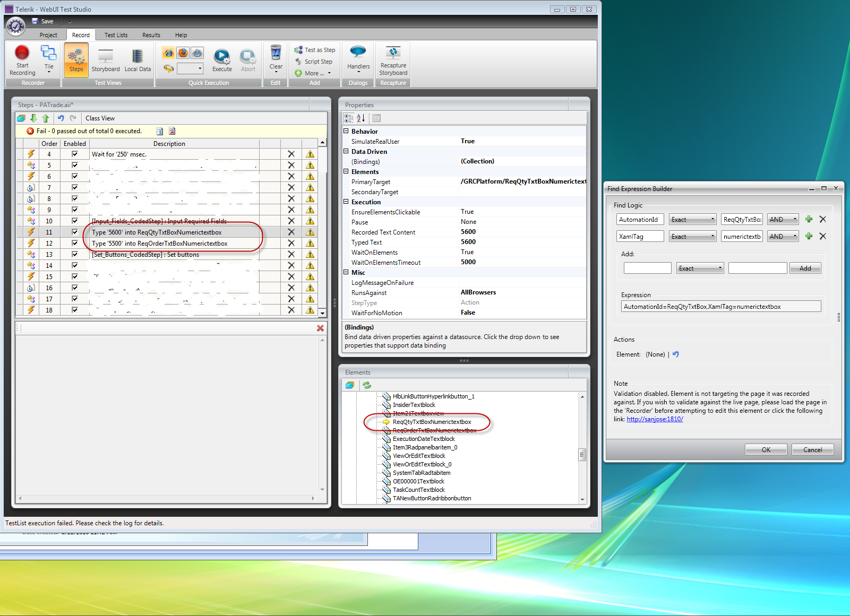Open the Exact dropdown in the XamlTag row
850x616 pixels.
click(x=692, y=236)
